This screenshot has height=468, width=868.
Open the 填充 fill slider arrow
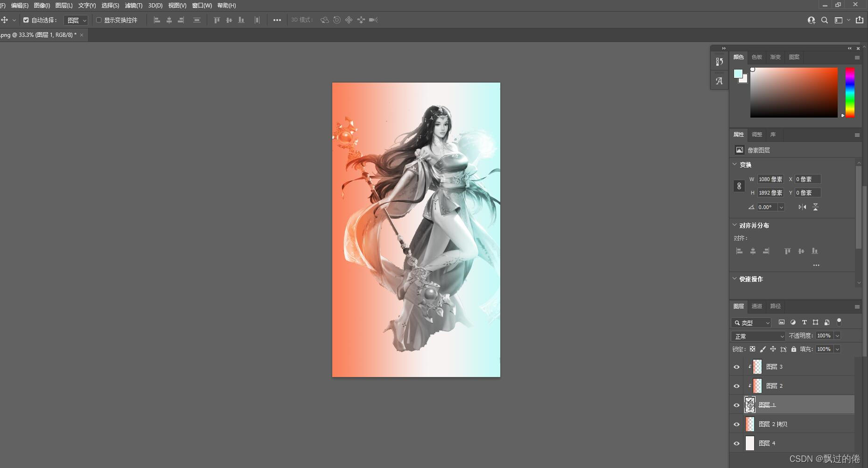837,349
